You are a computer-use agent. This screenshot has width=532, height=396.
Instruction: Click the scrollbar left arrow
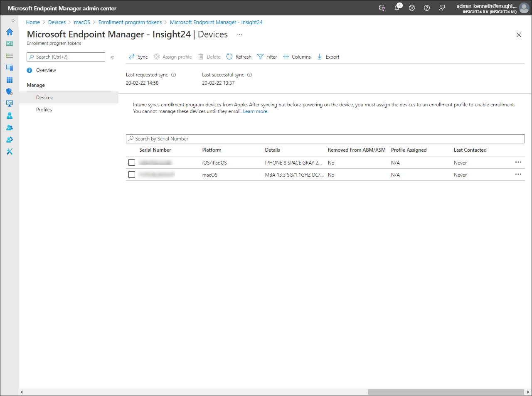pos(22,392)
